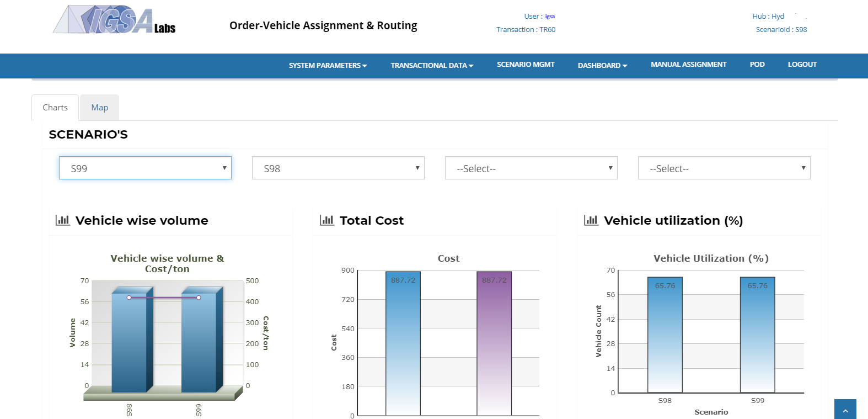
Task: Click the Total Cost heading
Action: (x=372, y=220)
